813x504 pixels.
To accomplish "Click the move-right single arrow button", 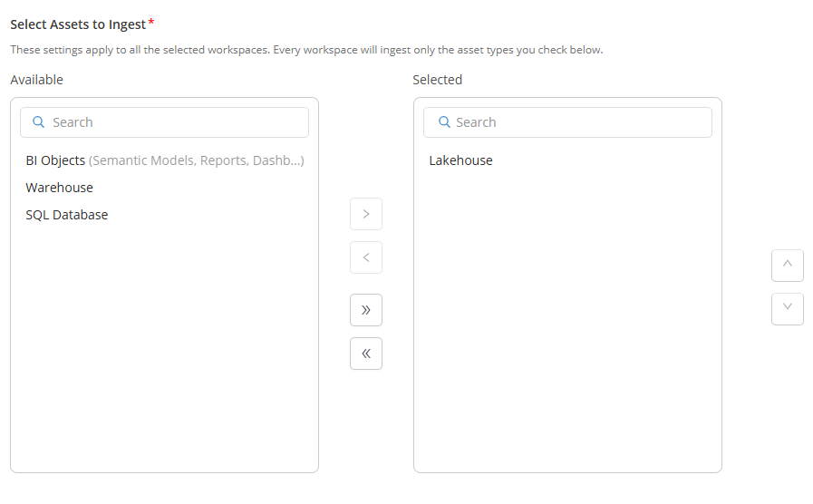I will pos(365,214).
